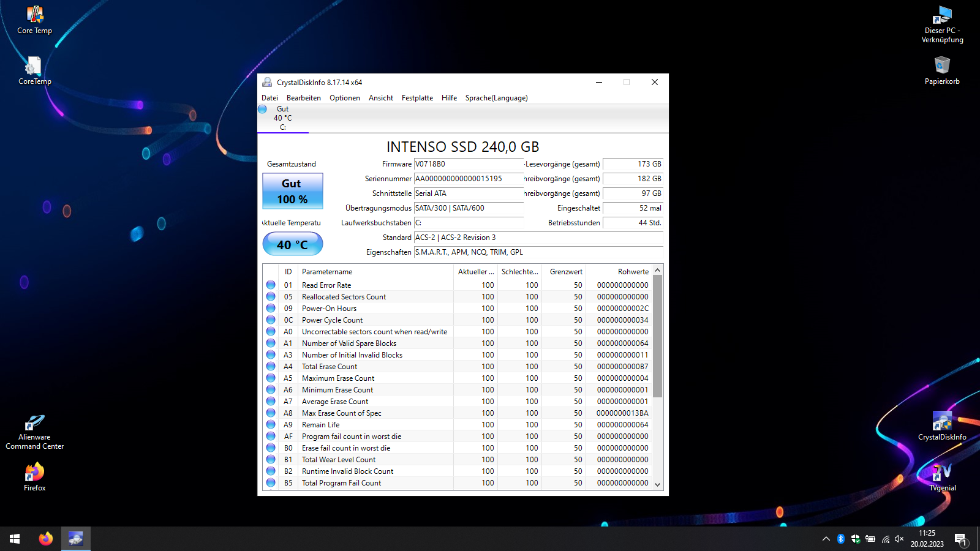Click the Gut 100 % health status button

[293, 191]
